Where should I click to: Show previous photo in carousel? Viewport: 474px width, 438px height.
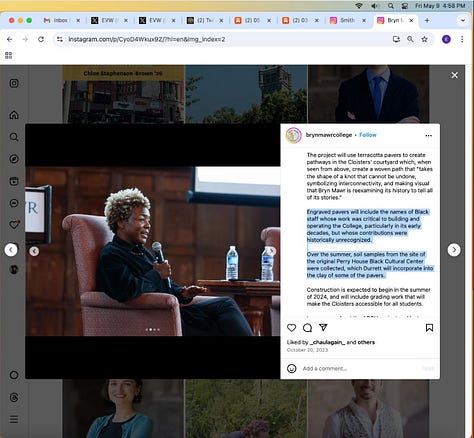coord(34,251)
